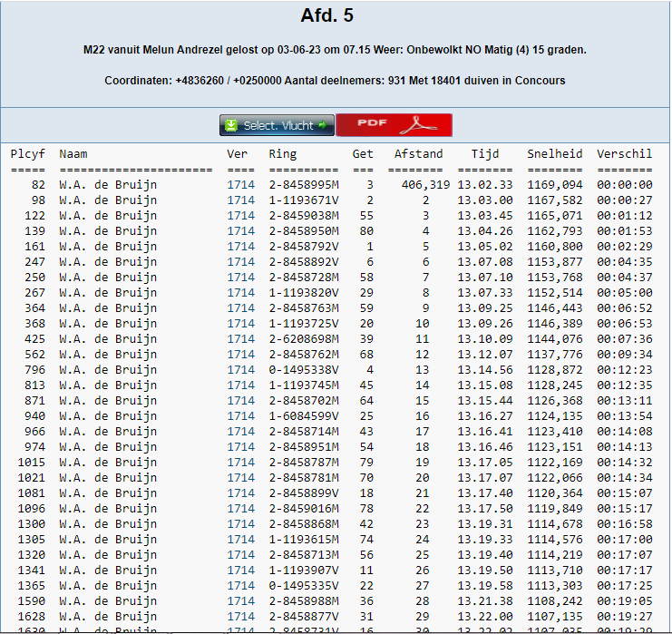Click the Get column header

(x=363, y=154)
